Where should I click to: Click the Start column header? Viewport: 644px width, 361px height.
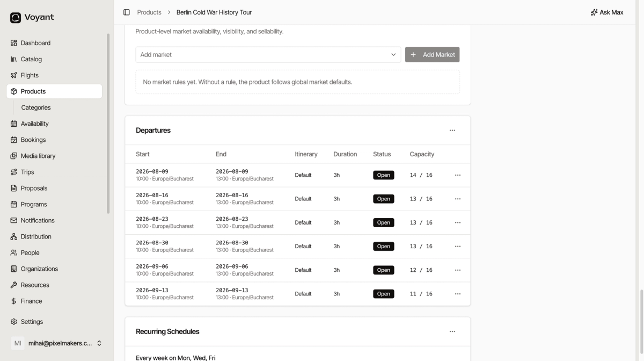coord(143,154)
